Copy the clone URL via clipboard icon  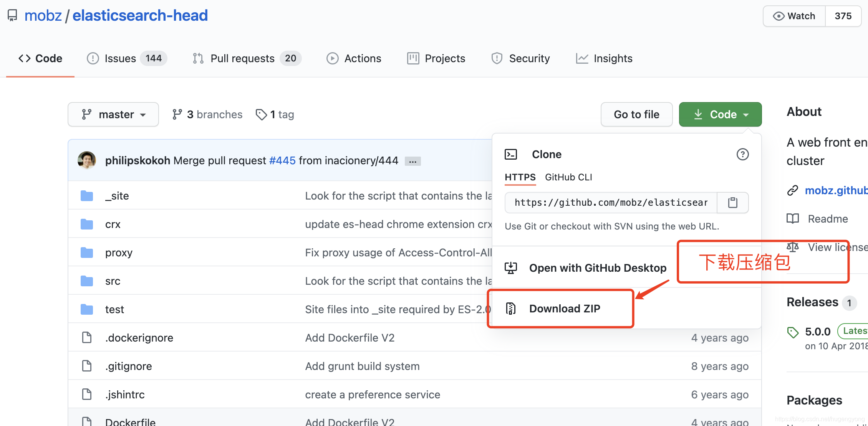733,202
